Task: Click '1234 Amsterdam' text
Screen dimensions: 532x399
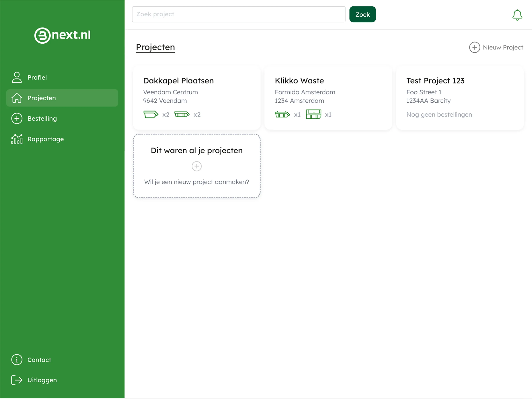Action: pos(299,101)
